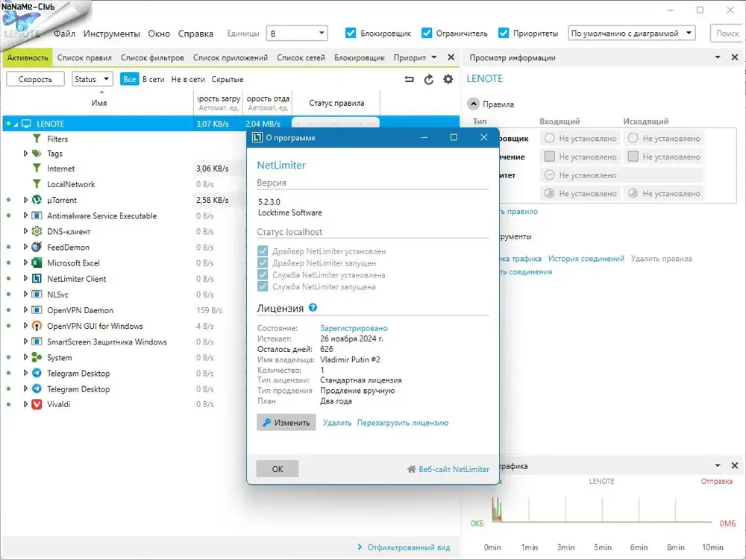Click the LocalNetwork filter funnel icon
The width and height of the screenshot is (746, 560).
[37, 184]
